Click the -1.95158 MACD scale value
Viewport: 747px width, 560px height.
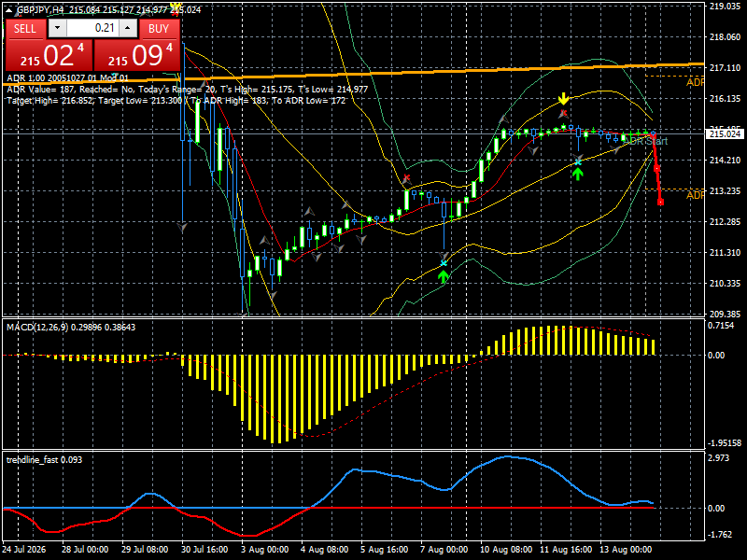click(x=725, y=442)
